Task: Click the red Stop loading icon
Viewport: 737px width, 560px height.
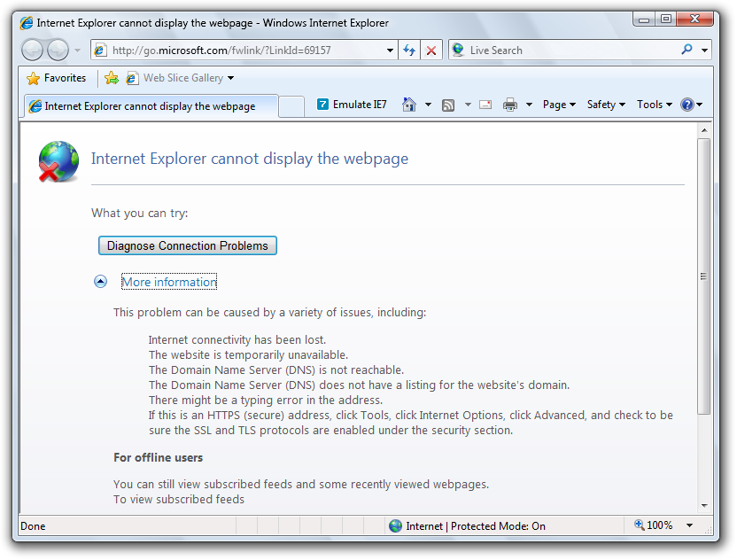Action: pos(431,51)
